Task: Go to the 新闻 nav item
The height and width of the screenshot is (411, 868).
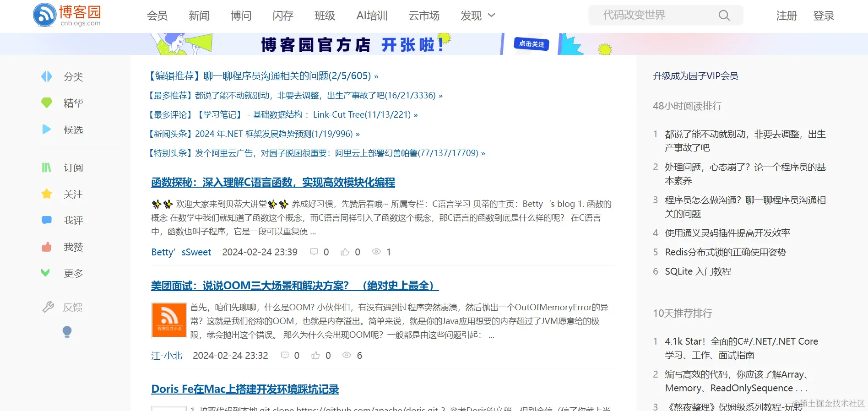Action: 199,16
